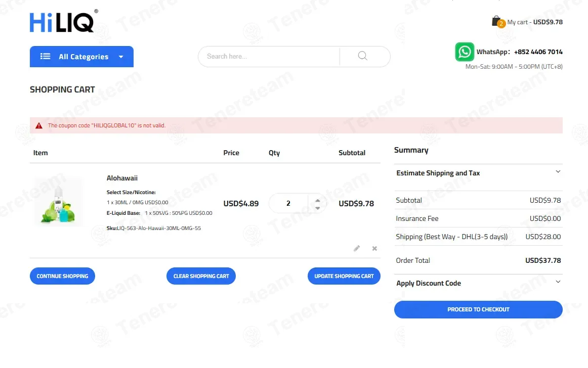Click the Order Total USD$37.78 value
Image resolution: width=588 pixels, height=368 pixels.
click(x=543, y=260)
